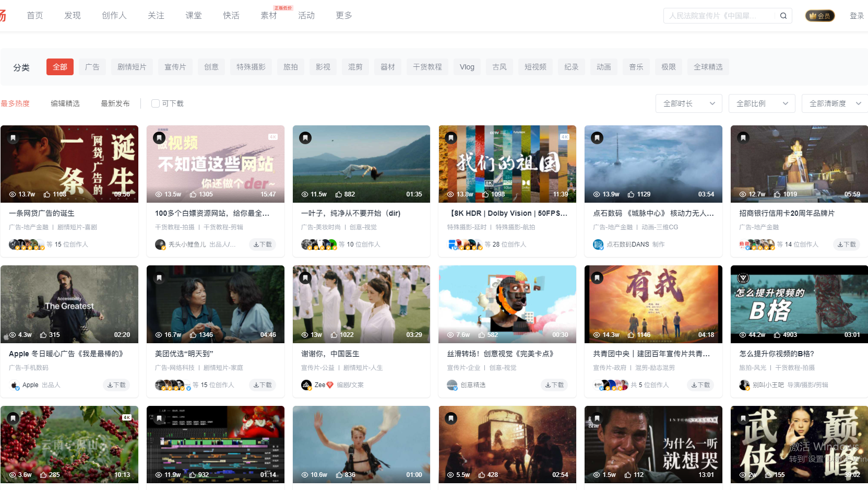Click the like icon on 美团优选 video
This screenshot has width=868, height=490.
(x=193, y=335)
